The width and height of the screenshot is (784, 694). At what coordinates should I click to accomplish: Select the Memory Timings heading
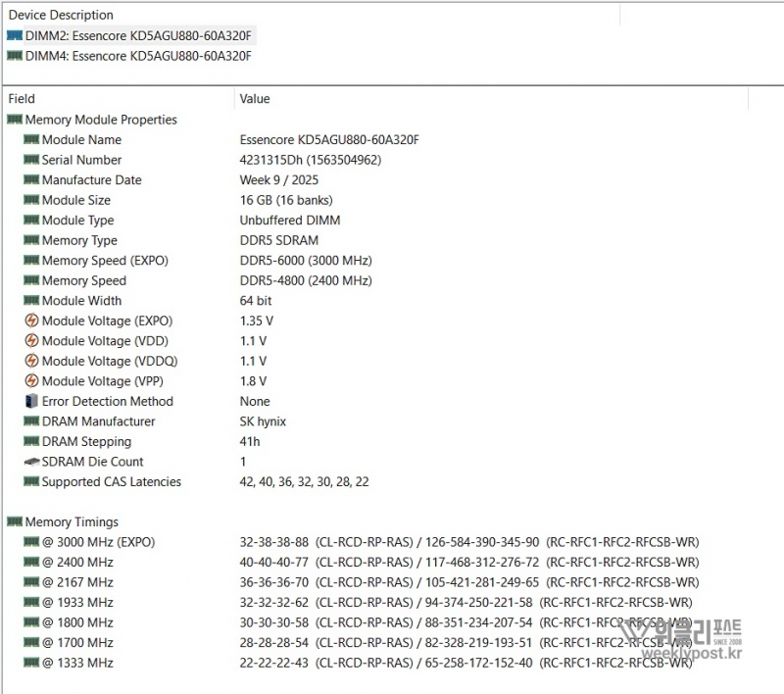click(72, 522)
